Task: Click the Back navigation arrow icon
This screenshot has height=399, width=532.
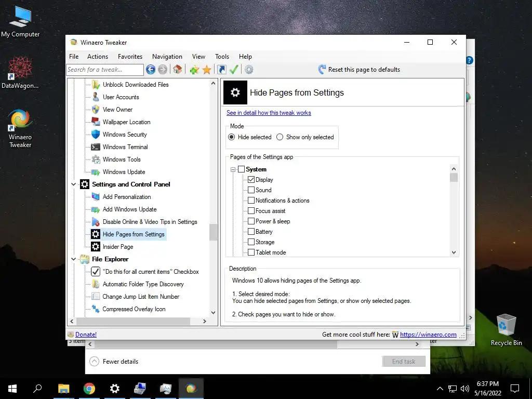Action: click(x=151, y=70)
